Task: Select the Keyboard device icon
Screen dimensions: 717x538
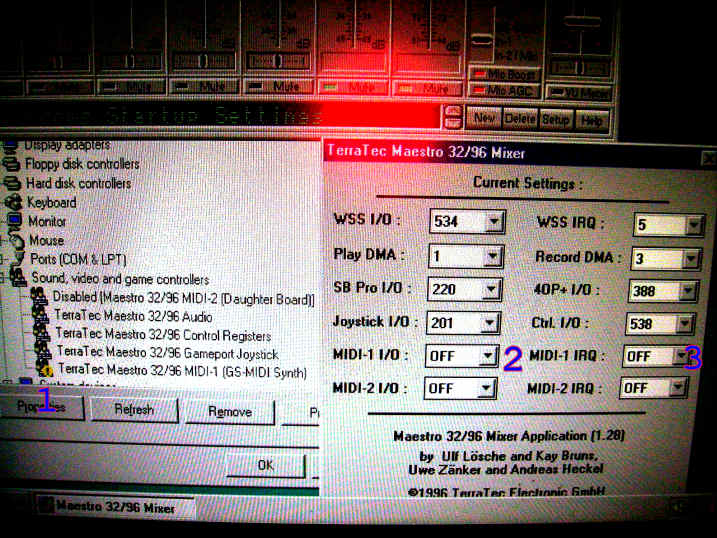Action: pos(13,203)
